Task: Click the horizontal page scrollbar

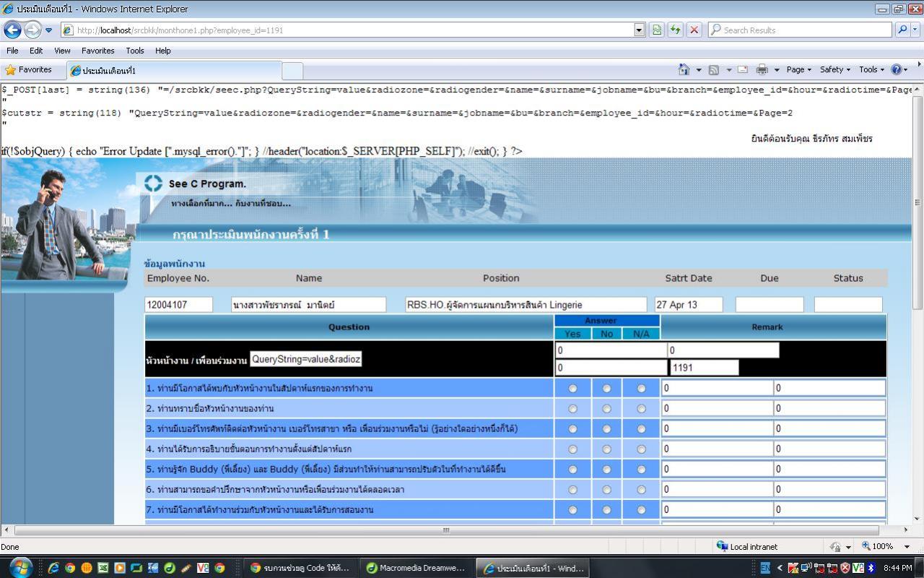Action: [x=445, y=530]
